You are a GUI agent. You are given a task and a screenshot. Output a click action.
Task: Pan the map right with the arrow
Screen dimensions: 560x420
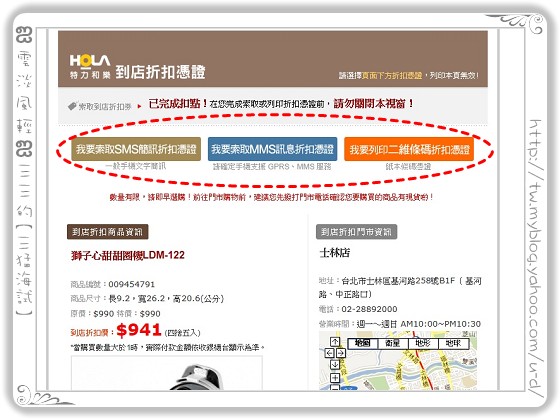341,353
